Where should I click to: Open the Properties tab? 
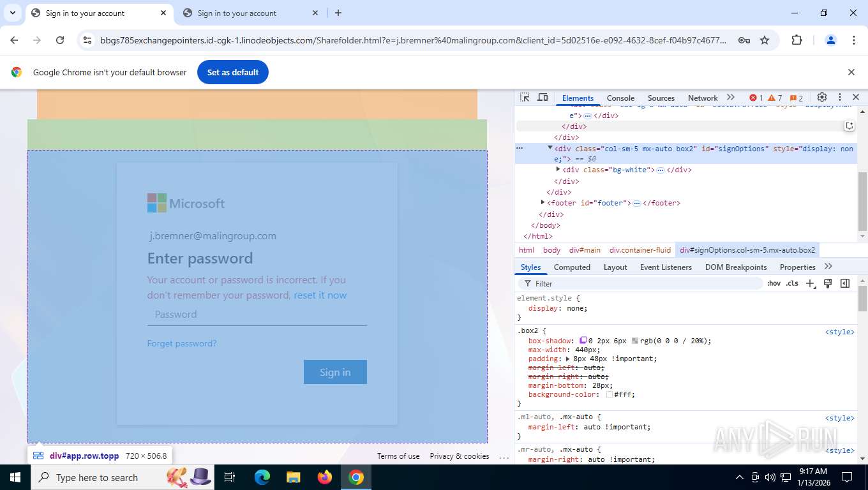tap(798, 267)
